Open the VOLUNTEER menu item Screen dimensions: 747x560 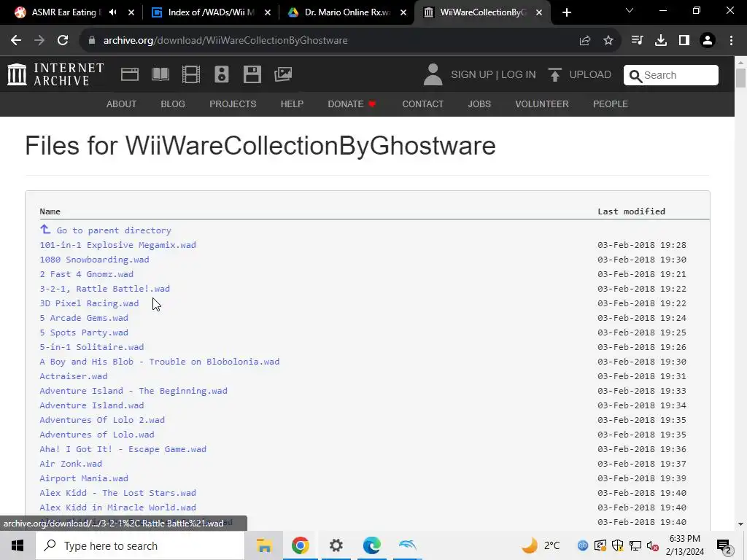tap(542, 104)
